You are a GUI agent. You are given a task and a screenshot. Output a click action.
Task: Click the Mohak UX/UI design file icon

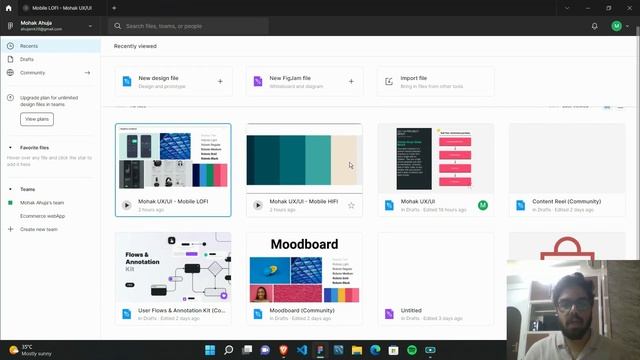(389, 205)
